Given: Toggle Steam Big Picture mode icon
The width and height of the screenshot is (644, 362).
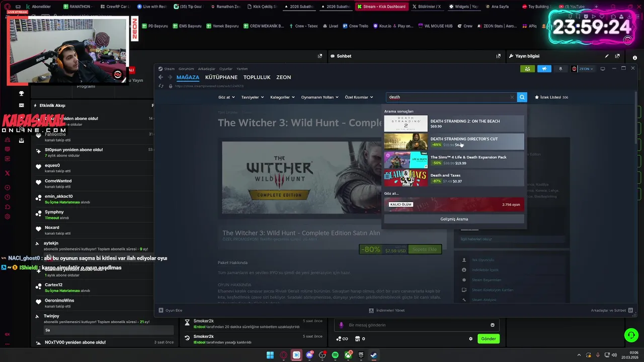Looking at the screenshot, I should coord(603,69).
